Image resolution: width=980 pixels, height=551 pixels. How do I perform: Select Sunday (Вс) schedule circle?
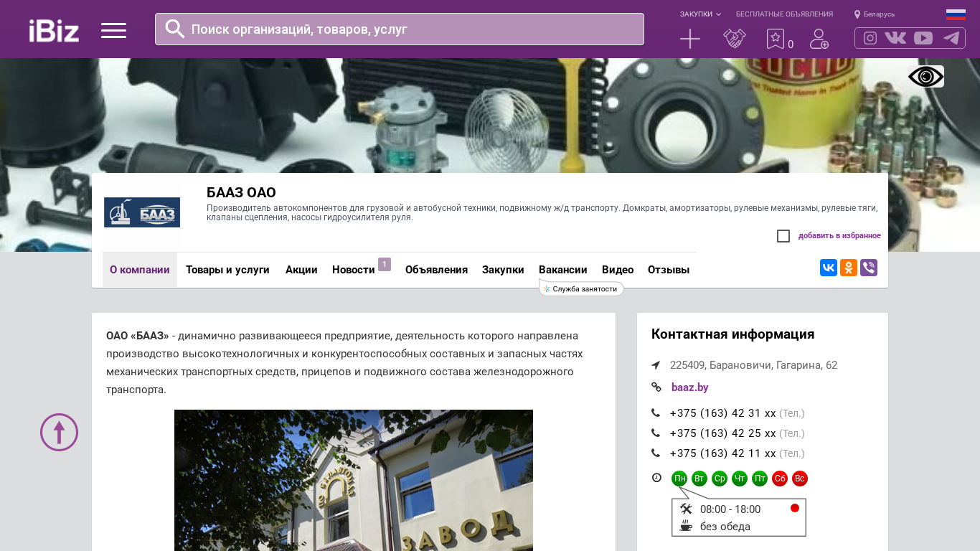pos(800,479)
